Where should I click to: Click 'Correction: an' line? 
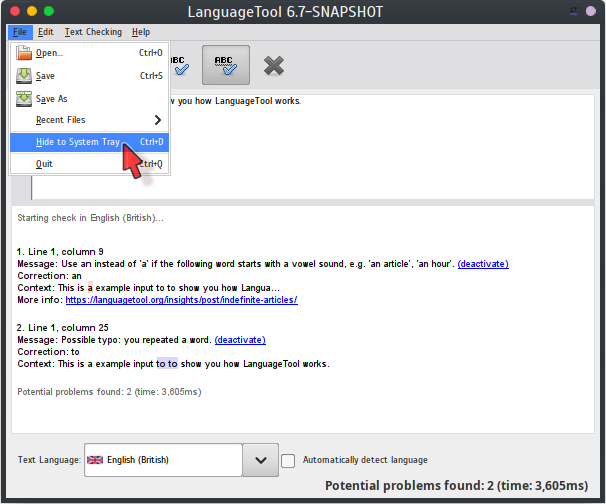click(x=49, y=276)
